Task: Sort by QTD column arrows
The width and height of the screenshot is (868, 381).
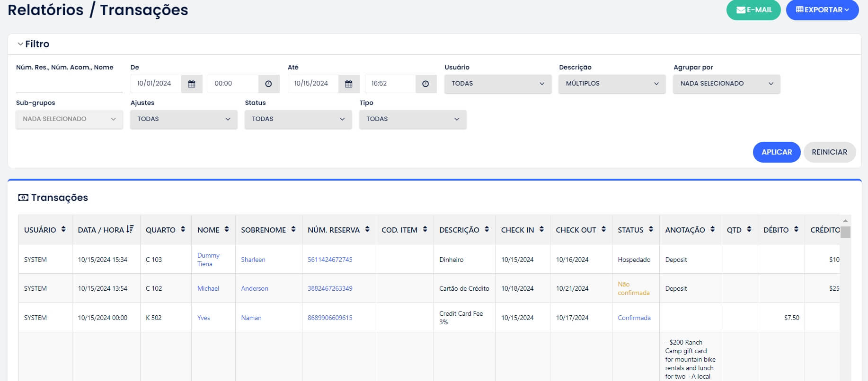Action: coord(749,229)
